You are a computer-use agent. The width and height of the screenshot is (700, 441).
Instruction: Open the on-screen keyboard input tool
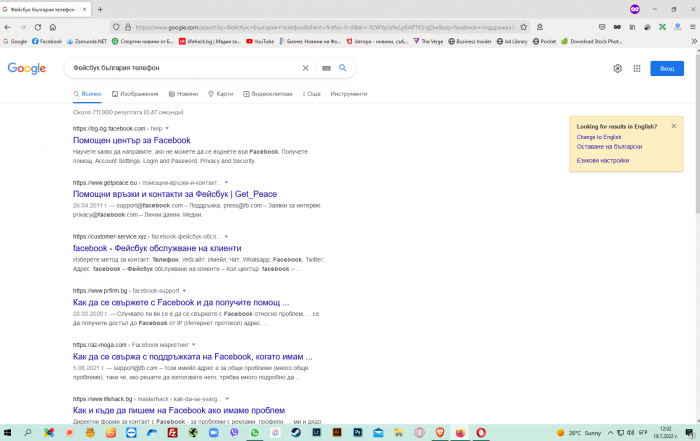pyautogui.click(x=326, y=68)
